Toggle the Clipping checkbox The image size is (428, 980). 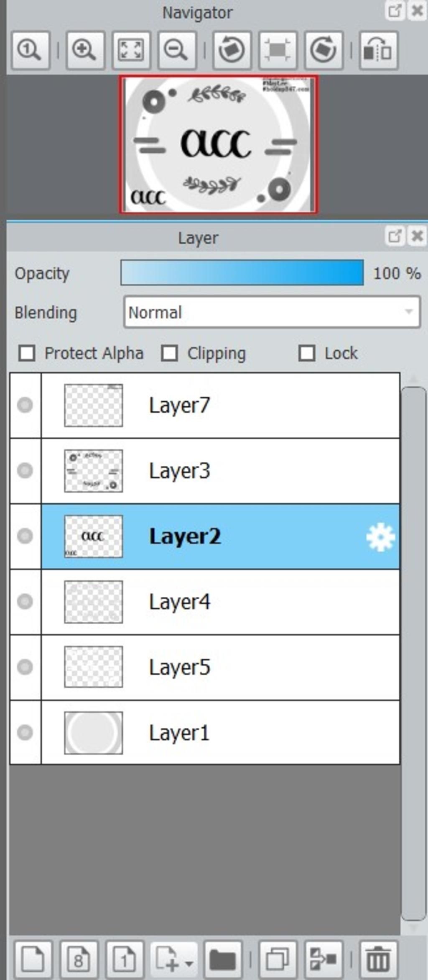170,353
